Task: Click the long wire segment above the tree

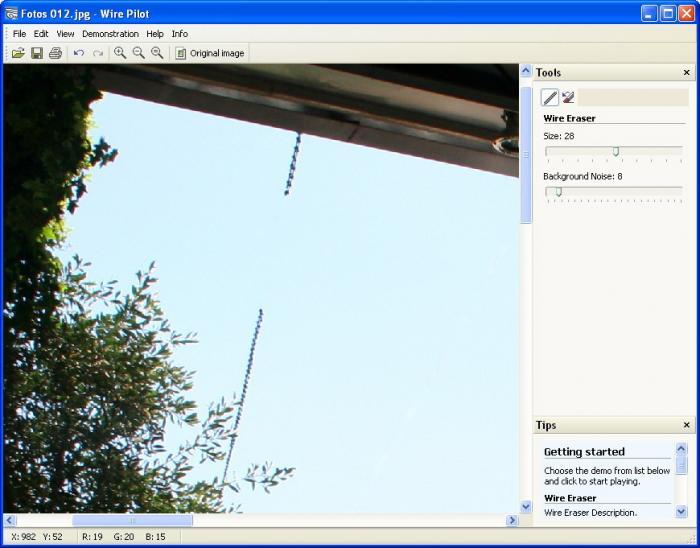Action: [x=242, y=395]
